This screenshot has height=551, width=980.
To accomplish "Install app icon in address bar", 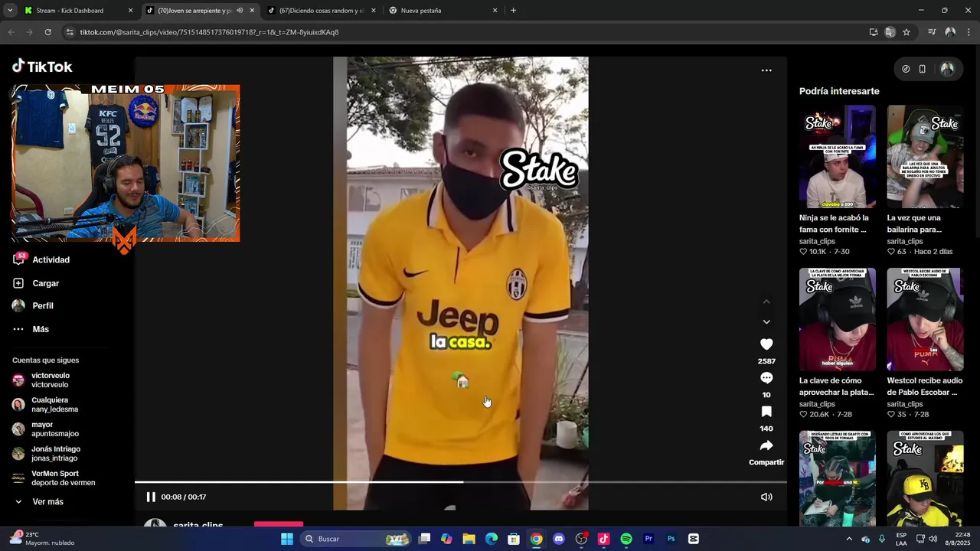I will [x=874, y=32].
